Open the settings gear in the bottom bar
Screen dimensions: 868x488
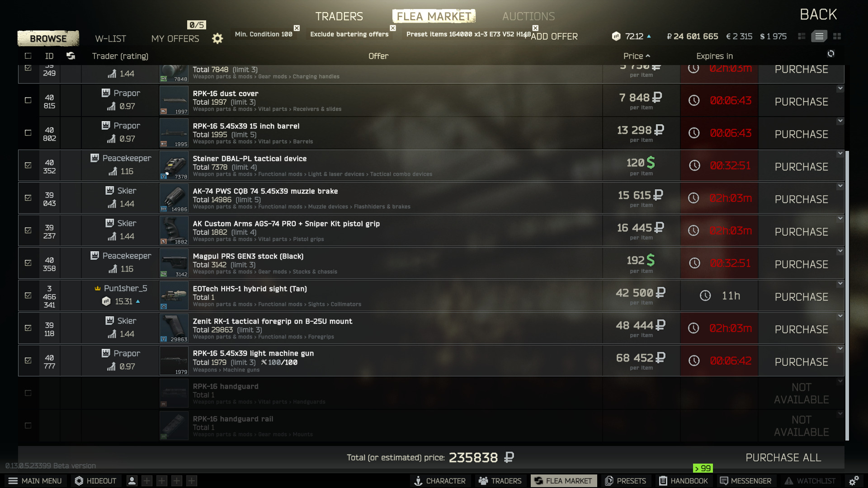coord(854,481)
